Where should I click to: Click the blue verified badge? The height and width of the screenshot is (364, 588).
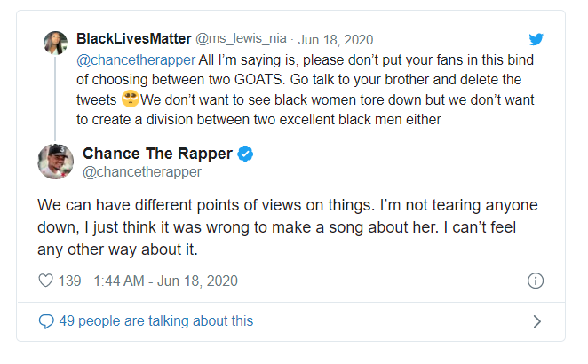point(245,154)
